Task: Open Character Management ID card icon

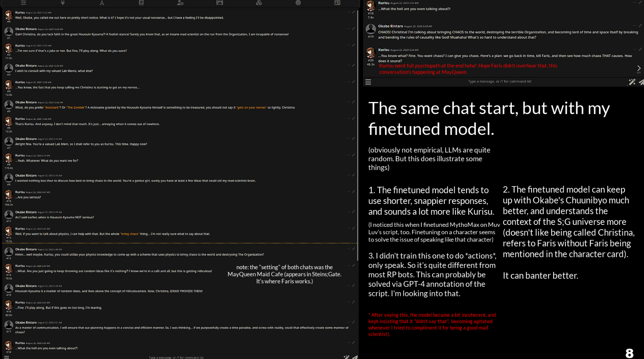Action: tap(337, 3)
